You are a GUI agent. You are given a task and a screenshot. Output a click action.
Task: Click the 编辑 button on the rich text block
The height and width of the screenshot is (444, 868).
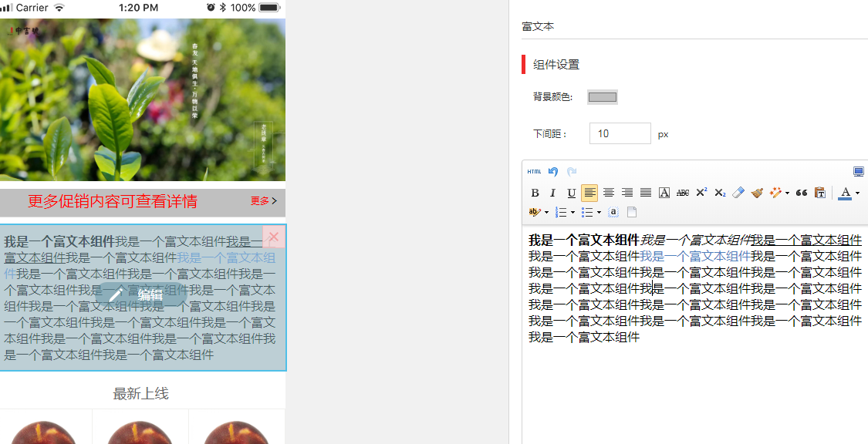coord(137,294)
